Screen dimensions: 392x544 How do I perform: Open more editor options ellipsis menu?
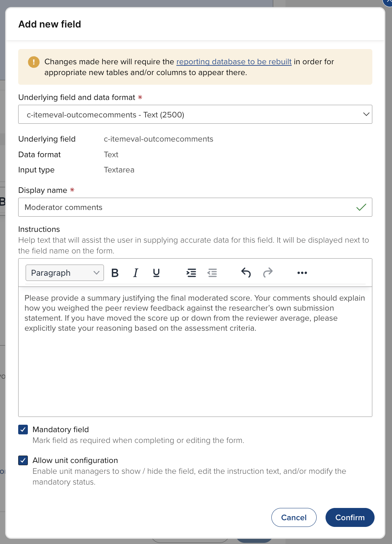pos(302,273)
